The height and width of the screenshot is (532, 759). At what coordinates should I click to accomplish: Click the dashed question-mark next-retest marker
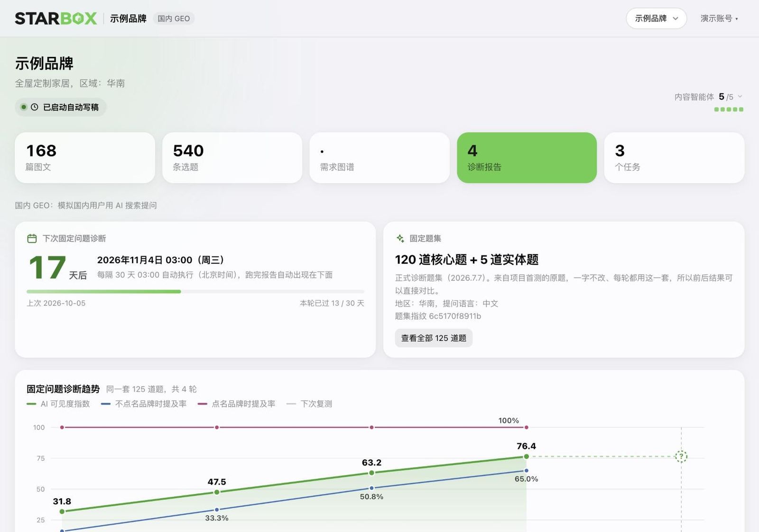(x=681, y=457)
